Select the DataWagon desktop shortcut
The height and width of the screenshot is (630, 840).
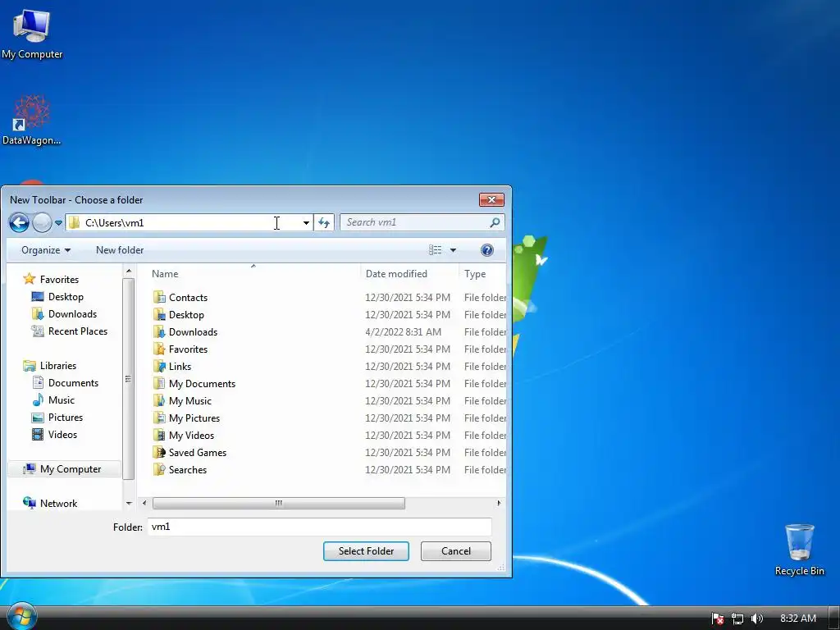point(32,121)
